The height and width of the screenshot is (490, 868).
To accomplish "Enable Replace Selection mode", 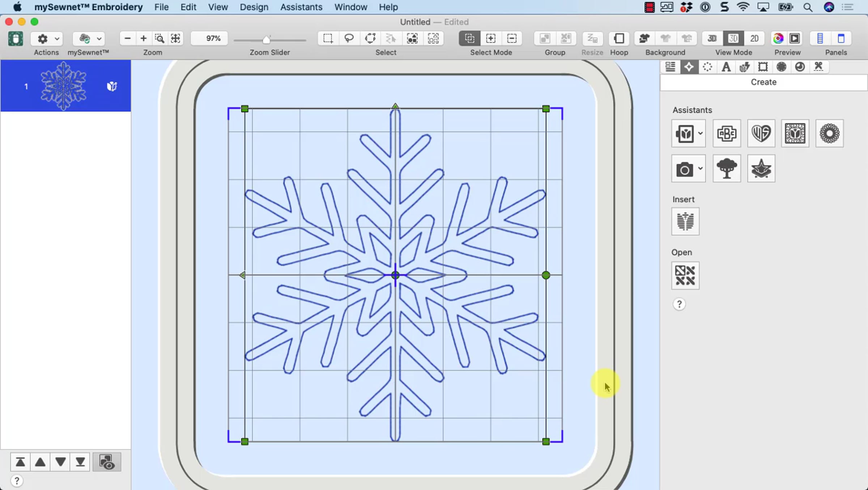I will [x=469, y=38].
